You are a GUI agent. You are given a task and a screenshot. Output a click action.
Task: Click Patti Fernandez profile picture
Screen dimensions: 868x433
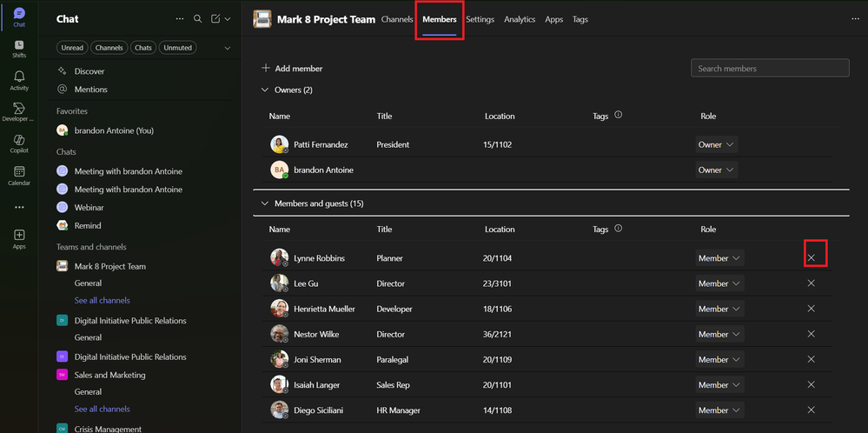pos(280,144)
